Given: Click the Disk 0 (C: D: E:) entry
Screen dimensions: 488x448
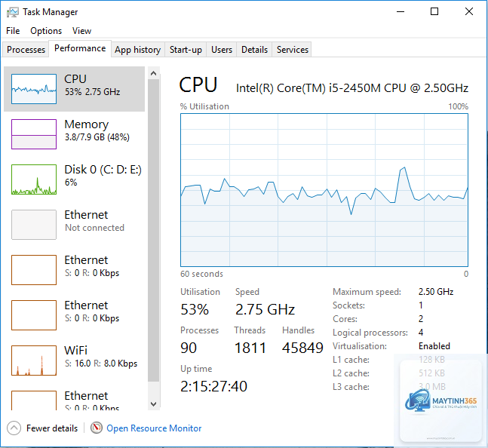Looking at the screenshot, I should 75,180.
